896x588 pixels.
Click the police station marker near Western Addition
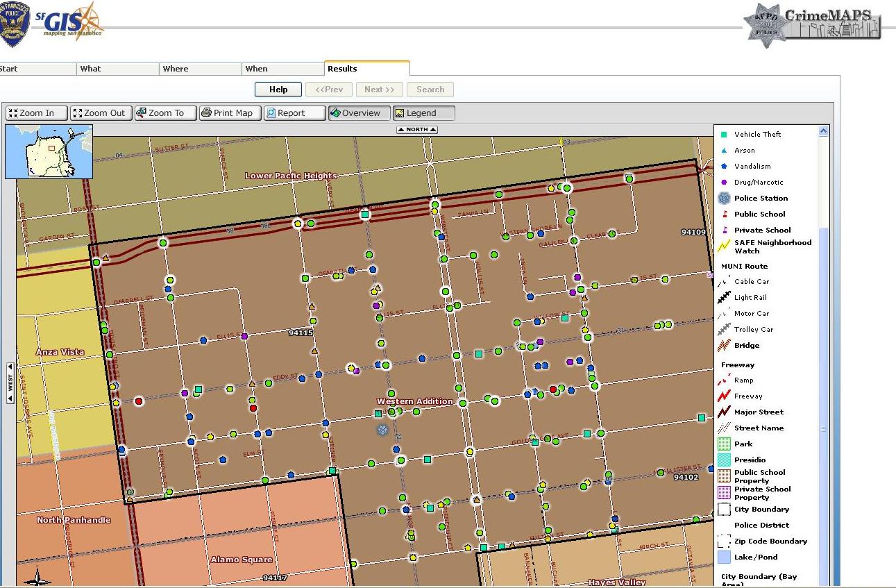pyautogui.click(x=382, y=430)
